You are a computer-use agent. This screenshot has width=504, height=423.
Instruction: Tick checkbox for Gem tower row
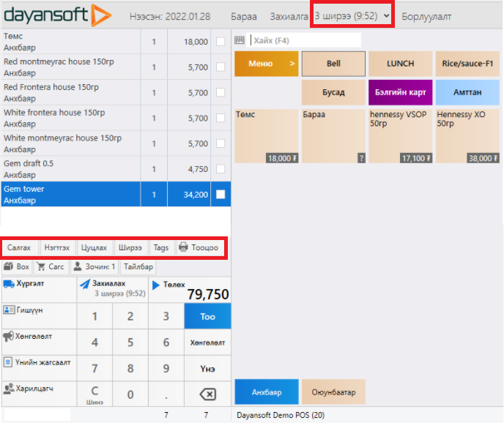pyautogui.click(x=220, y=195)
